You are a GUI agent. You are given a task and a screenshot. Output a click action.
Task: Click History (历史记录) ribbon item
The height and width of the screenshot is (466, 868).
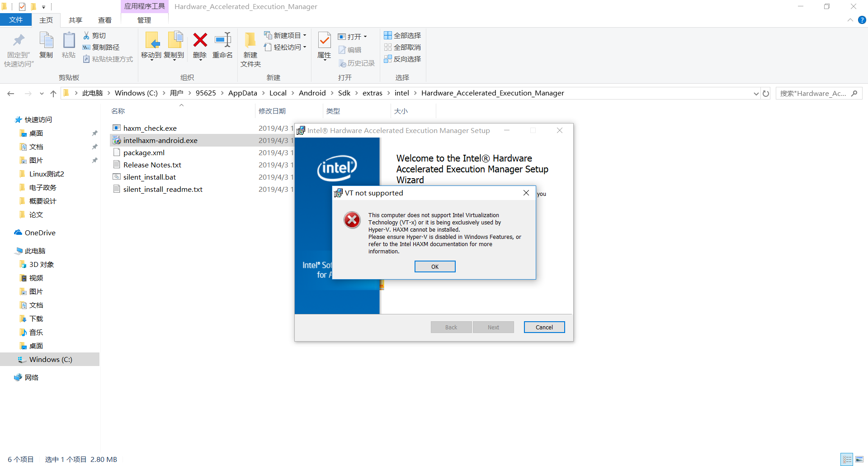click(x=357, y=63)
